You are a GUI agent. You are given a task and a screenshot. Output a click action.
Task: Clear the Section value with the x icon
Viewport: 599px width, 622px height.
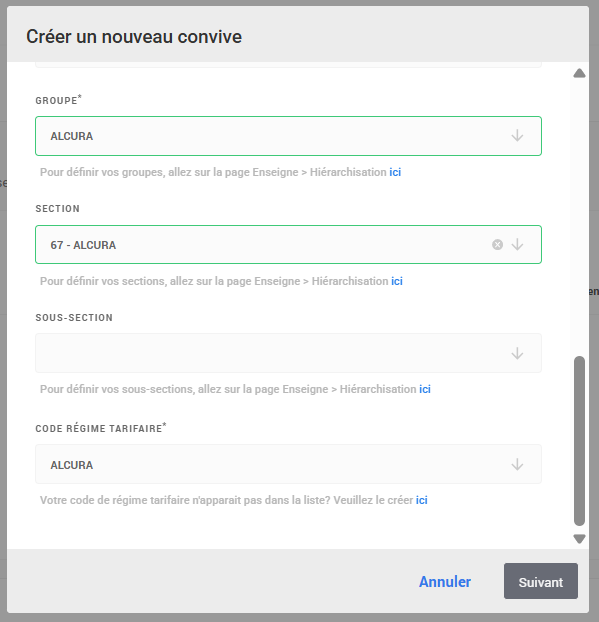(497, 244)
